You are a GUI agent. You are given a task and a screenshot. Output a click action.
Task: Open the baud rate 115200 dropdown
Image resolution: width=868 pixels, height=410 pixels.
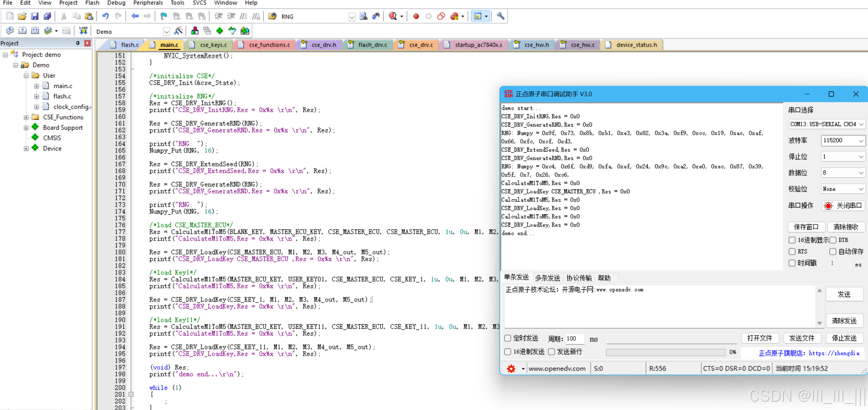coord(861,141)
